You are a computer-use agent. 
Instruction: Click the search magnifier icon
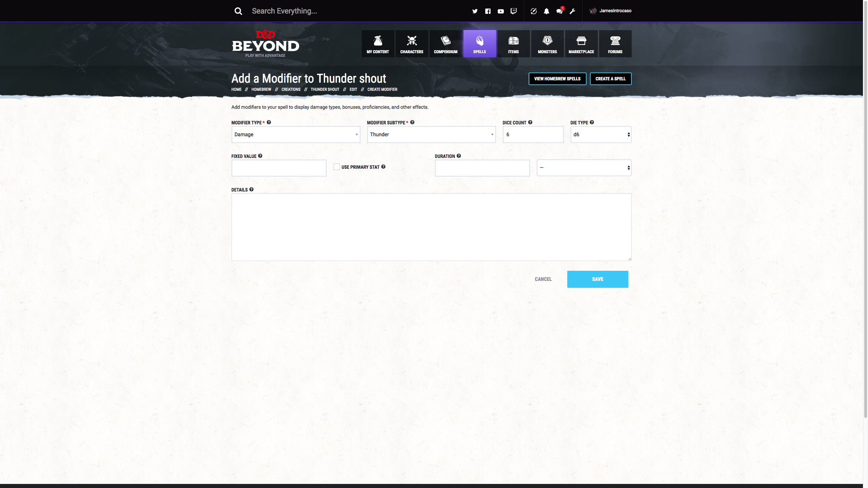coord(238,11)
